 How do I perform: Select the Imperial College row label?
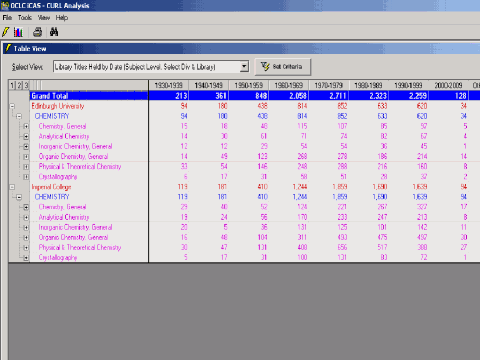click(x=51, y=187)
